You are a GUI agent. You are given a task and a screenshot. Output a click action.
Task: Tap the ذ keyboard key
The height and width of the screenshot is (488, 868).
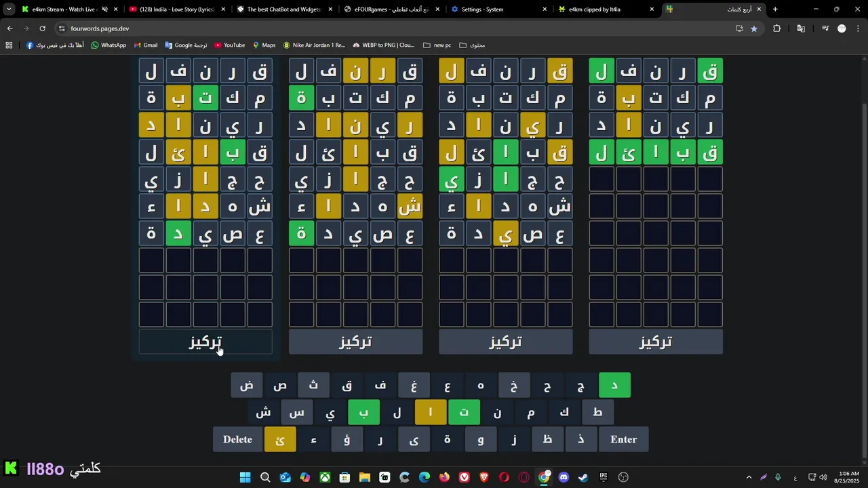[581, 439]
